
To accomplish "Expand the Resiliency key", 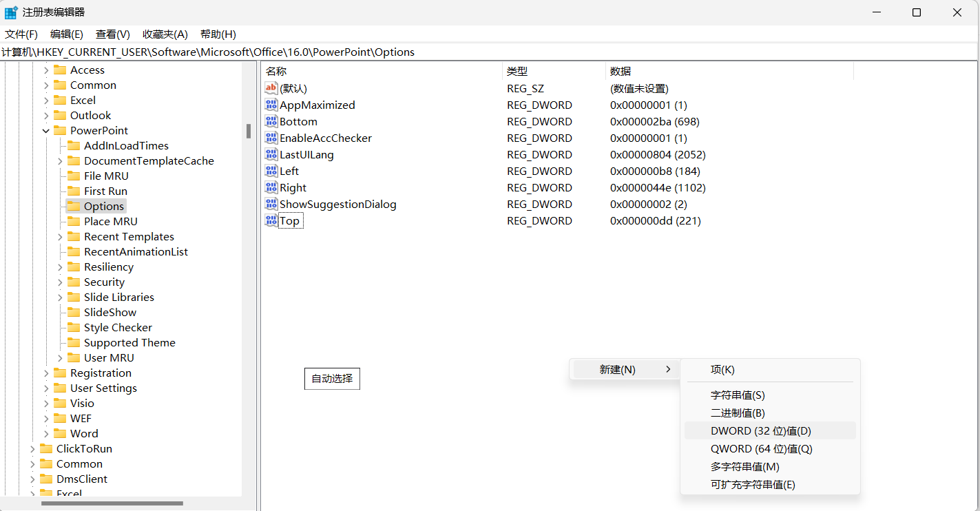I will 60,267.
